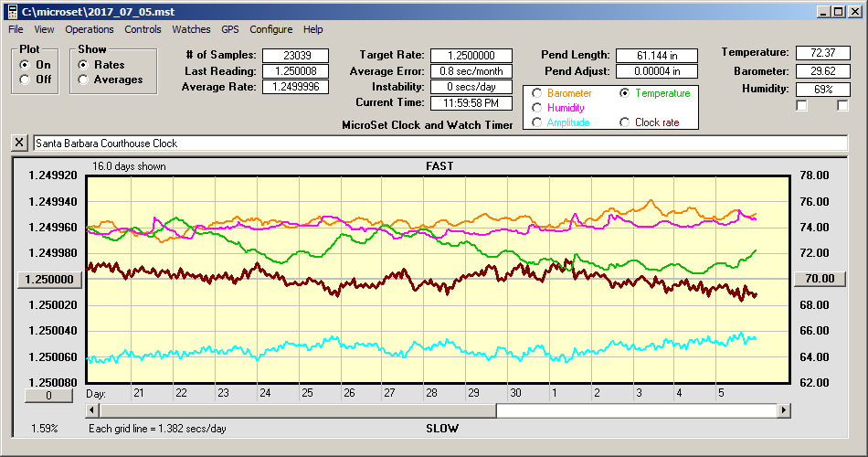Select the Clock rate radio button
868x457 pixels.
[625, 122]
